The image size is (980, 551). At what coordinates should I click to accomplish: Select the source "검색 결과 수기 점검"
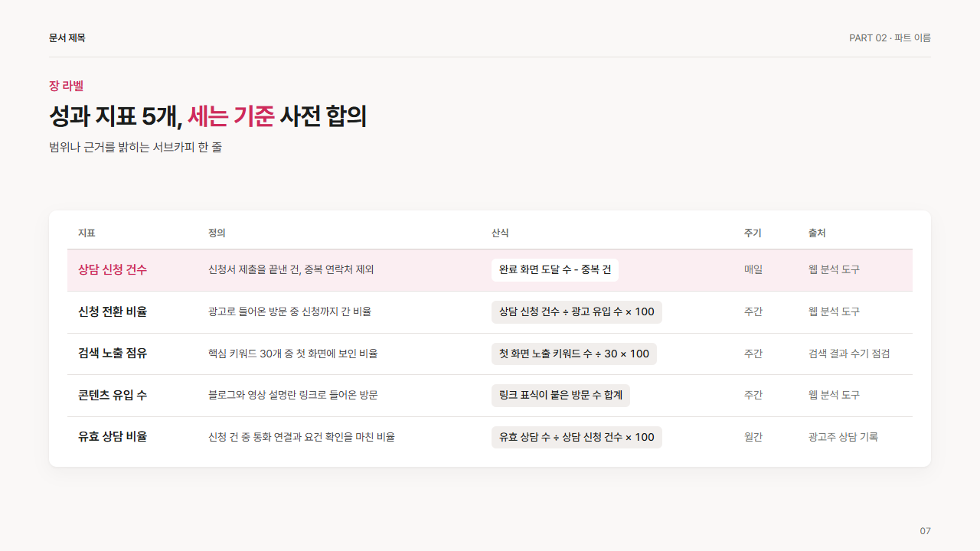pyautogui.click(x=849, y=354)
